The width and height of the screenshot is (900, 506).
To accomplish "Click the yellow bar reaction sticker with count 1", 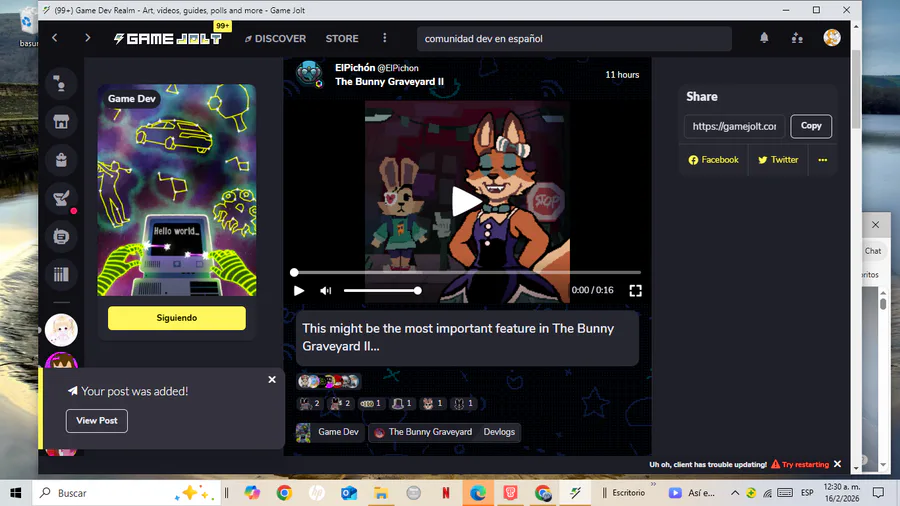I will (x=371, y=404).
